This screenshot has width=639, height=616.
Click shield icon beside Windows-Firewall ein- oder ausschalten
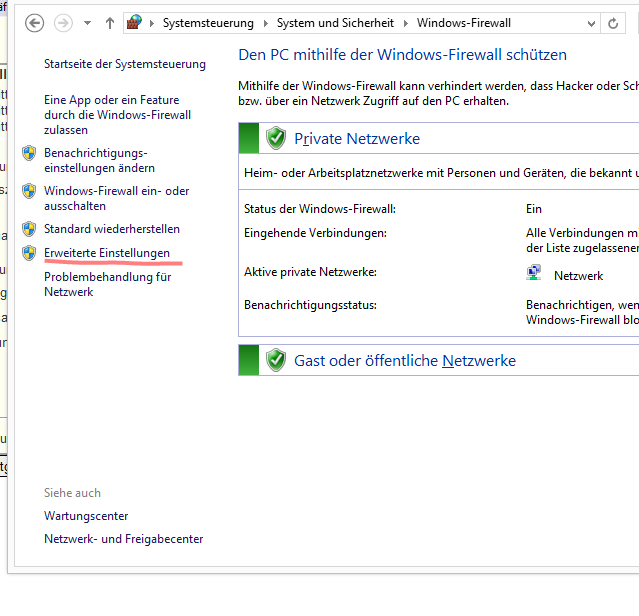(29, 191)
